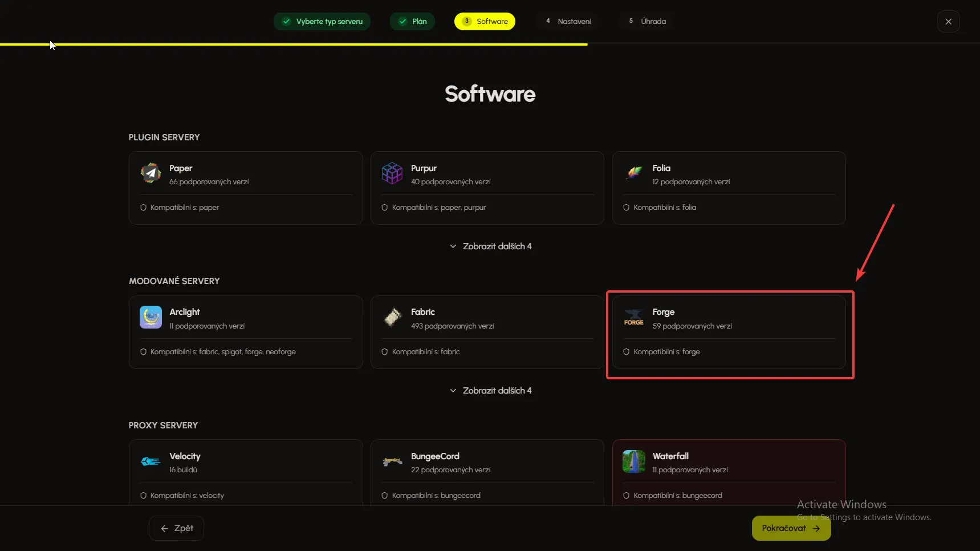Go back to 'Vyberte typ serveru' step
Viewport: 980px width, 551px height.
point(322,21)
